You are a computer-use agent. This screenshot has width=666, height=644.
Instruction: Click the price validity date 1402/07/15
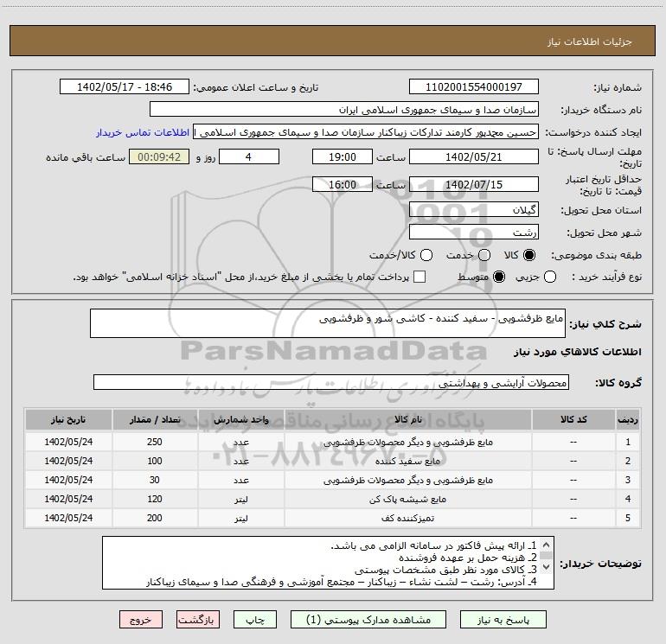coord(474,184)
